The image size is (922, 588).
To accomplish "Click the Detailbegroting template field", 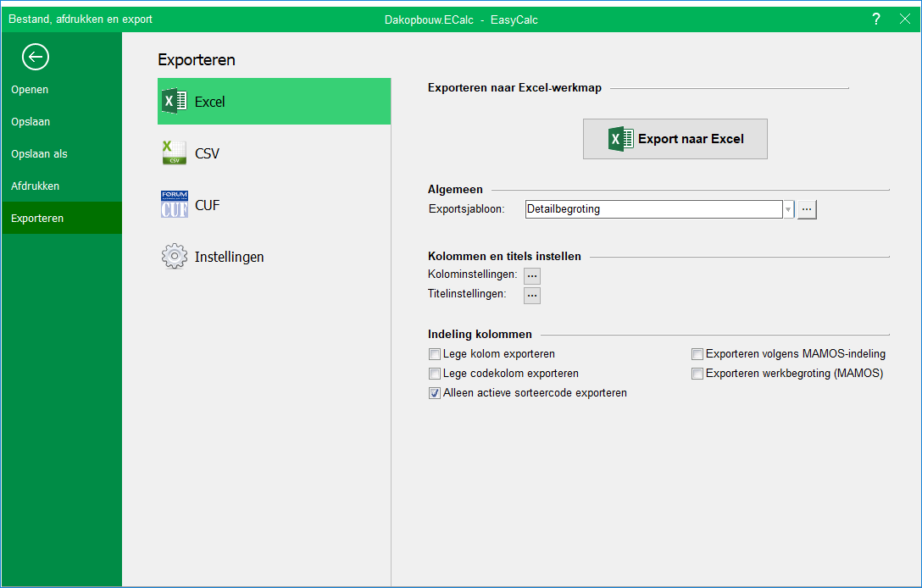I will [x=653, y=209].
